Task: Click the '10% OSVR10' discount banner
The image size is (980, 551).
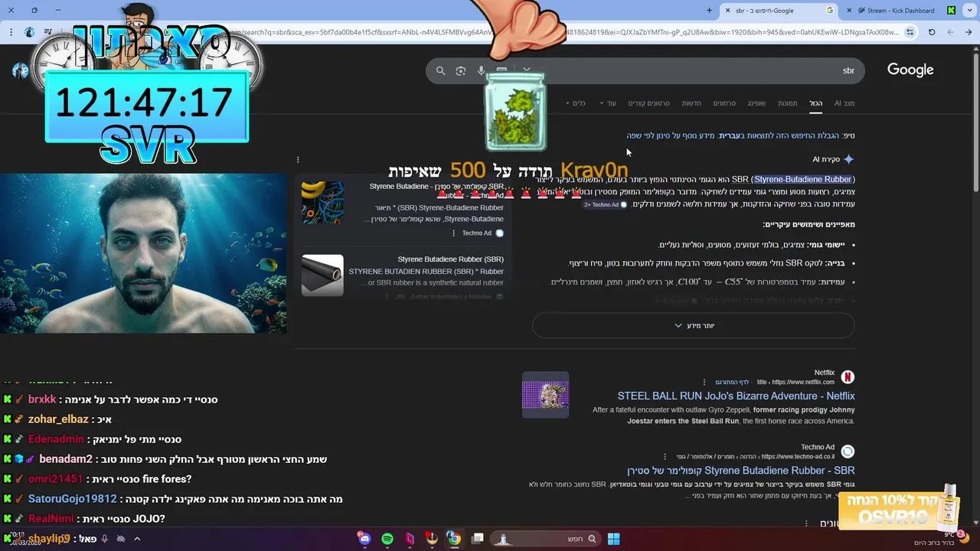Action: [x=900, y=507]
